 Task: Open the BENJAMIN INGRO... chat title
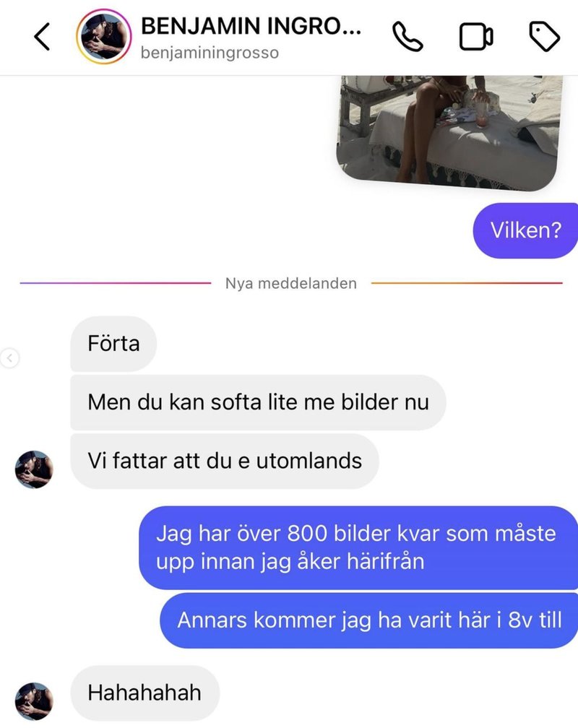(251, 27)
